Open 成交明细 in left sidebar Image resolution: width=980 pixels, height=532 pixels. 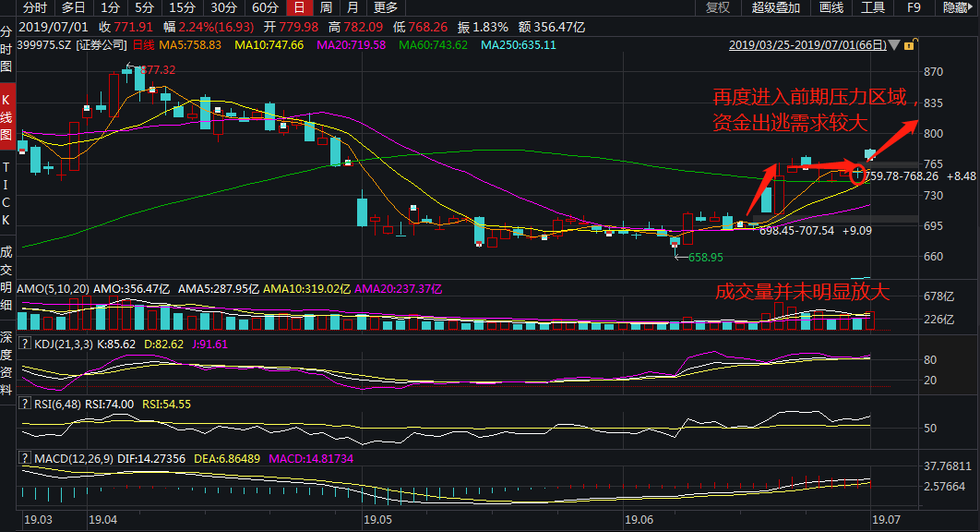[6, 278]
